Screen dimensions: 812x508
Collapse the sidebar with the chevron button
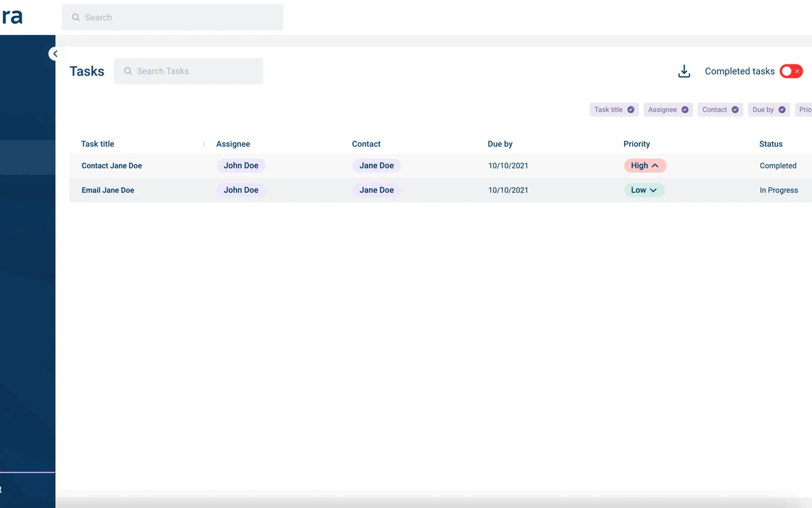pos(55,54)
